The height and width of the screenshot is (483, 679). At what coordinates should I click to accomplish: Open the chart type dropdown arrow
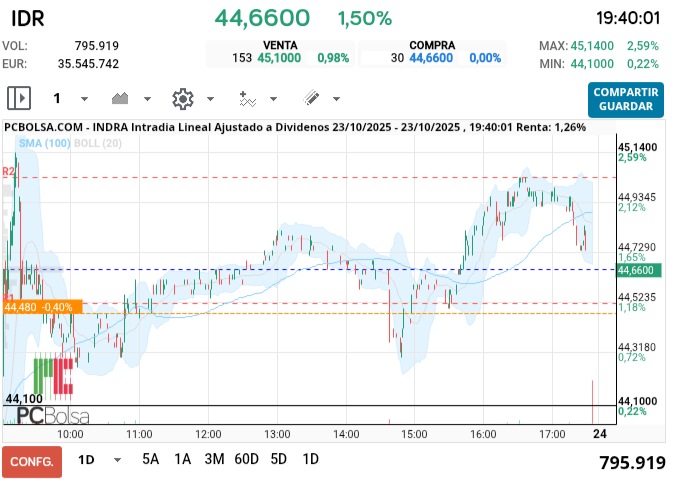[x=147, y=99]
